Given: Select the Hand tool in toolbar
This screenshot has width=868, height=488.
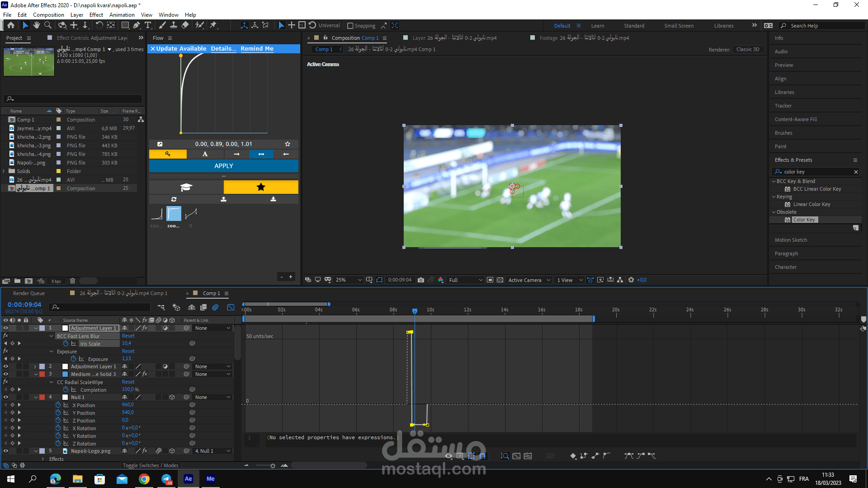Looking at the screenshot, I should click(37, 25).
